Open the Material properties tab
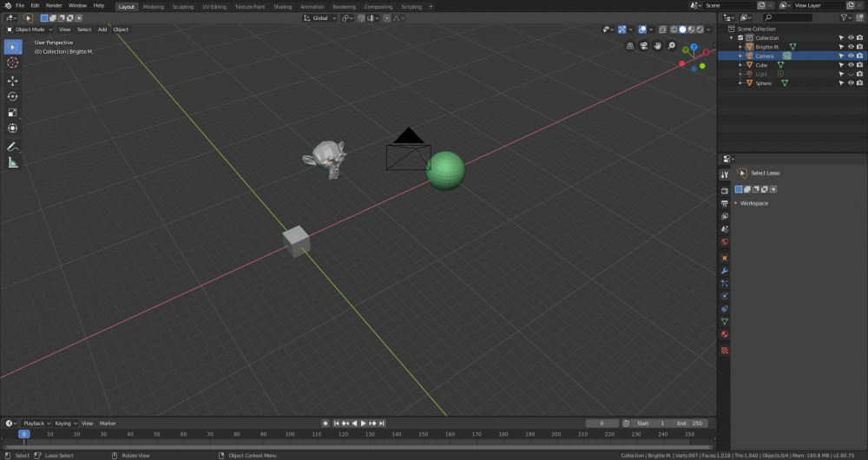The image size is (868, 460). click(725, 334)
